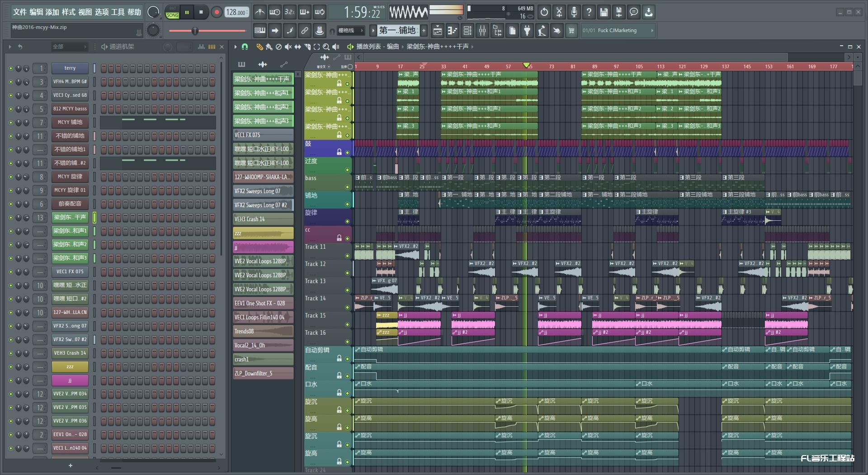Select the playlist paint brush tool
868x475 pixels.
(269, 47)
